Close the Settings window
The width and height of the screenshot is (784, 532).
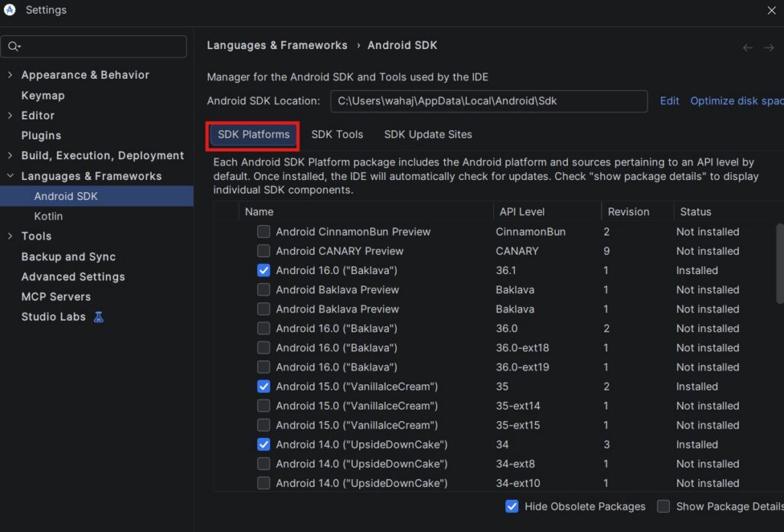click(x=771, y=10)
